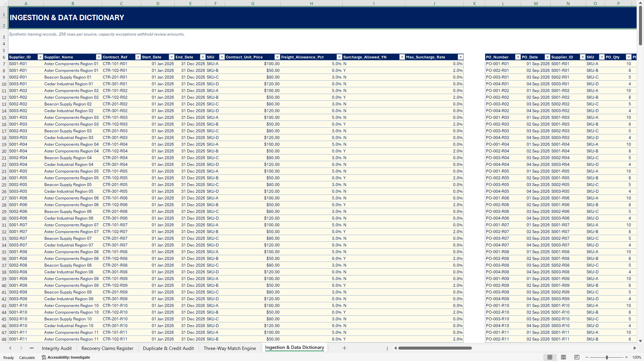Open the Freight_Allowance_Pct filter dropdown
The image size is (644, 361).
pyautogui.click(x=339, y=57)
